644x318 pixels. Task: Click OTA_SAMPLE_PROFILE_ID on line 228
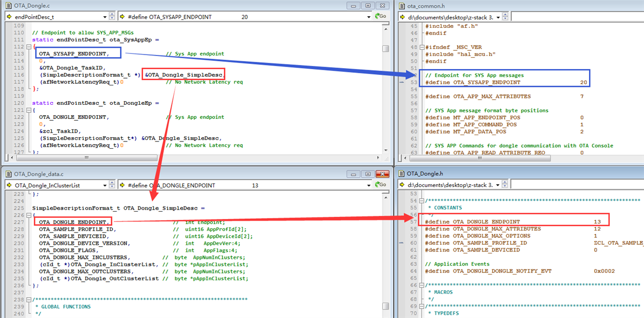coord(76,229)
